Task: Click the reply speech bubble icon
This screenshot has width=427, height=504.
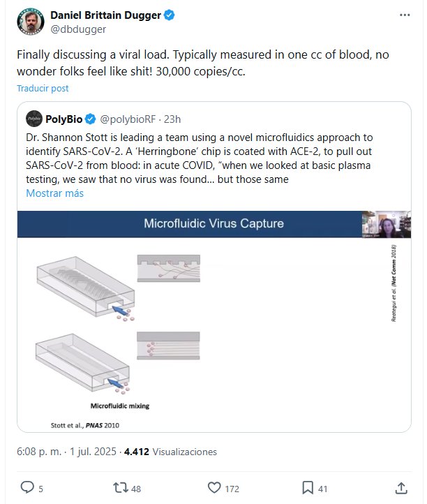Action: tap(27, 487)
